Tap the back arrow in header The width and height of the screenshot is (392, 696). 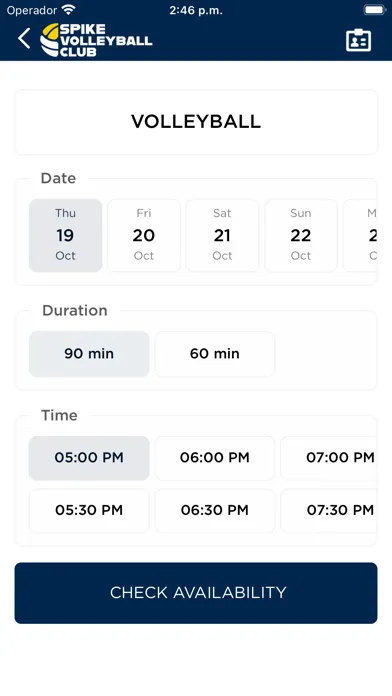tap(24, 39)
